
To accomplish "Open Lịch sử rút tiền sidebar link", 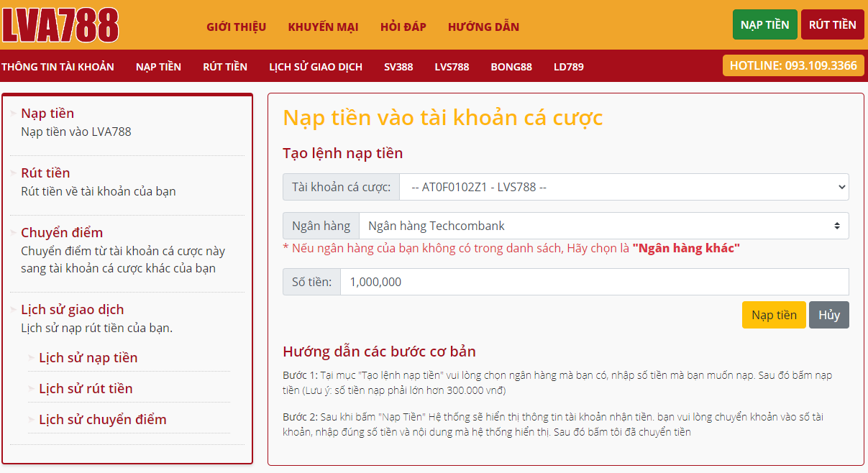I will [x=86, y=388].
